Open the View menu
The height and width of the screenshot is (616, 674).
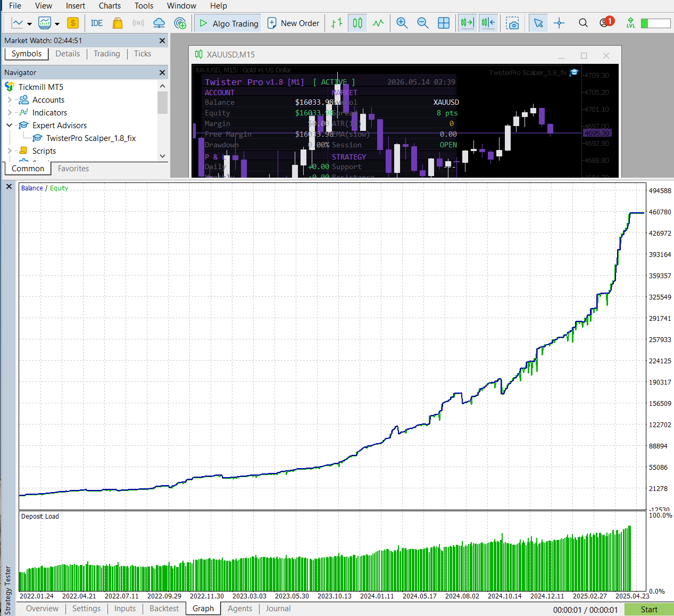pos(44,6)
